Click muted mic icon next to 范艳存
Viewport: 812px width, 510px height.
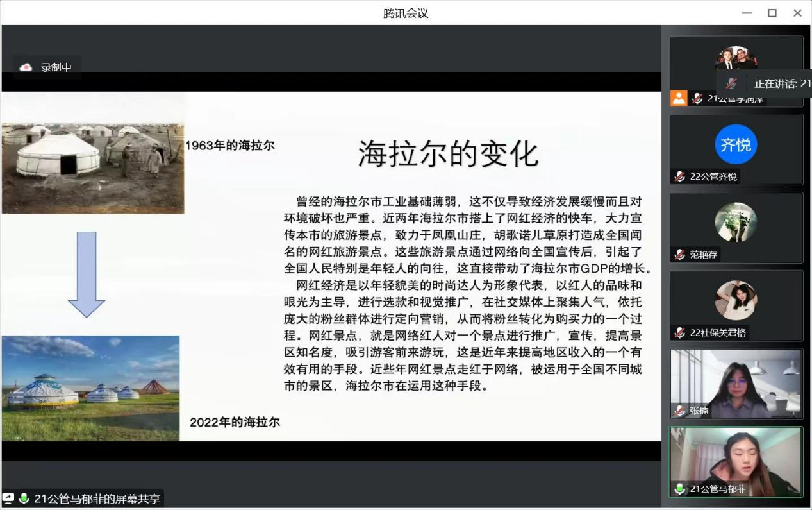[680, 255]
